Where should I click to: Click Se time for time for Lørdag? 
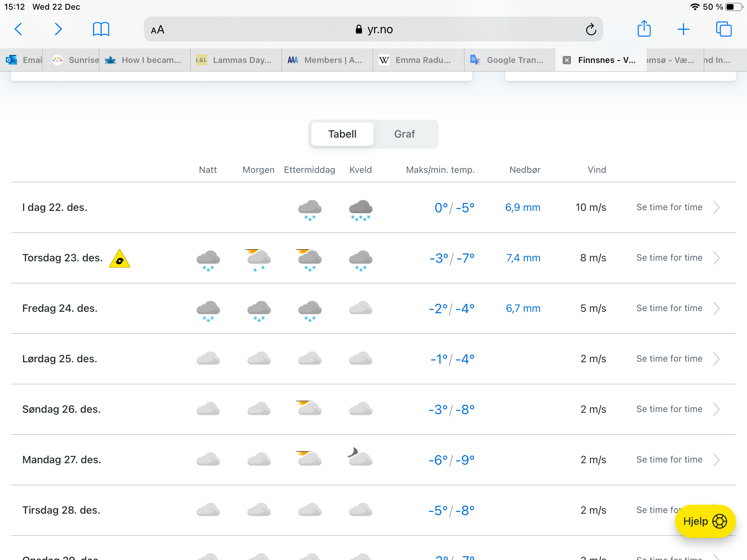[669, 359]
